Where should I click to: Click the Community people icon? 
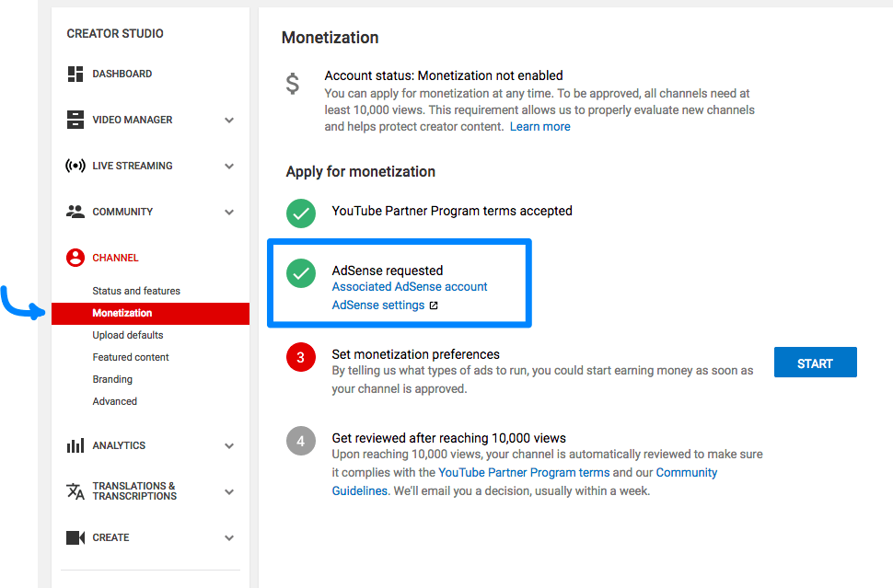[75, 211]
